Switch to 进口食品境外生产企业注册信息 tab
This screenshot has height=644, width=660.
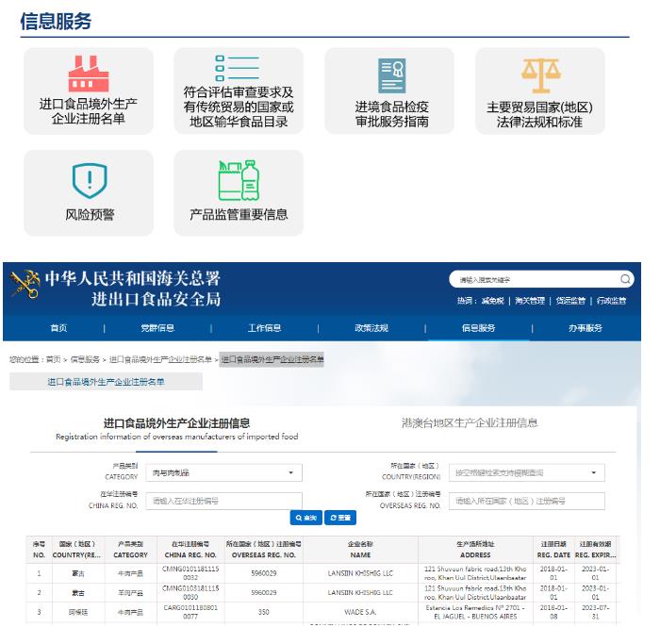click(x=177, y=429)
